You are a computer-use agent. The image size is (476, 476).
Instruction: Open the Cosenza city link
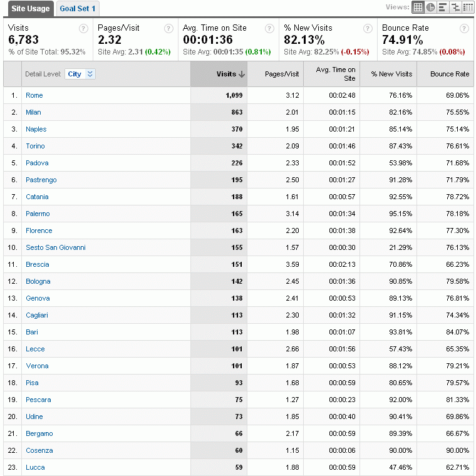(x=39, y=450)
